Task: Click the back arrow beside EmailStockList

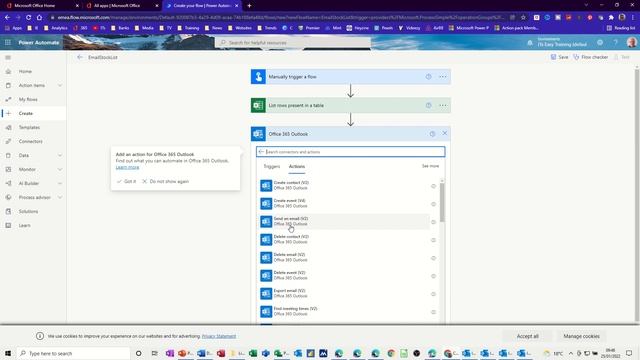Action: click(x=80, y=57)
